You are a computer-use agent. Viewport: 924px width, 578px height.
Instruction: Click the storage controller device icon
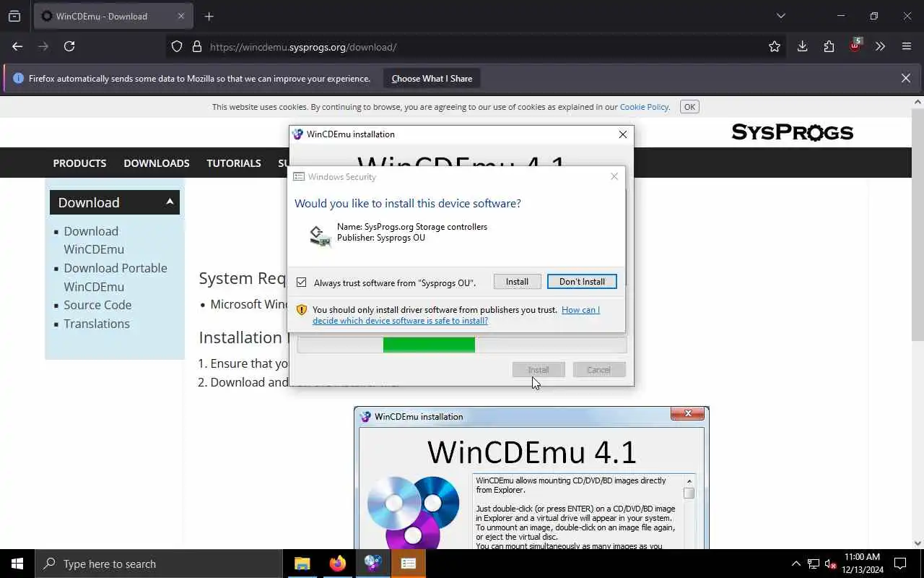click(x=320, y=236)
